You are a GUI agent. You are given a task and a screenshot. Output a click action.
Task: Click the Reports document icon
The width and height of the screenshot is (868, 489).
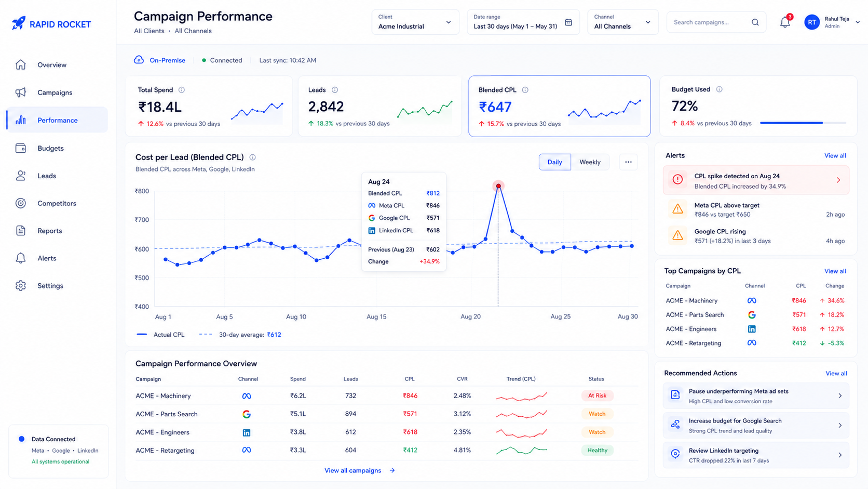21,231
